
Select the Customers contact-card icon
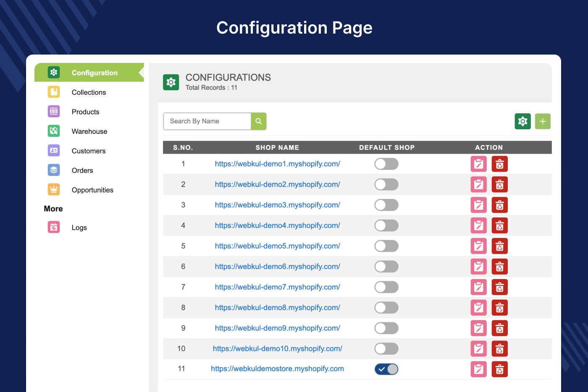tap(54, 150)
